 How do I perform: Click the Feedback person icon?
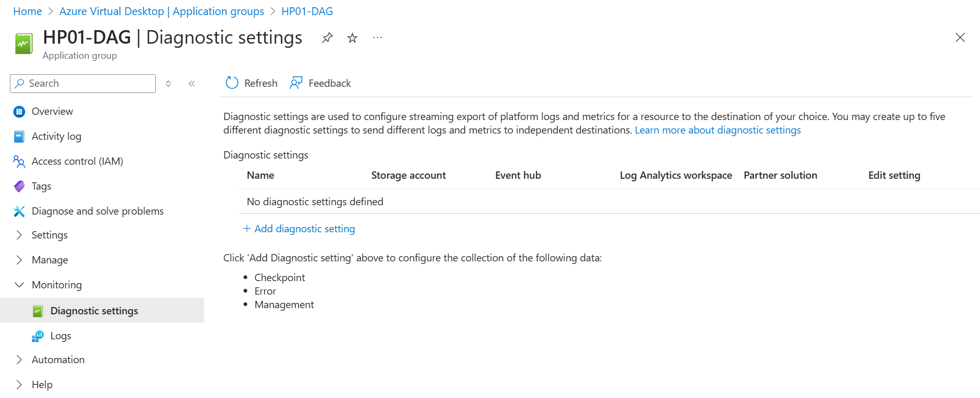(296, 83)
